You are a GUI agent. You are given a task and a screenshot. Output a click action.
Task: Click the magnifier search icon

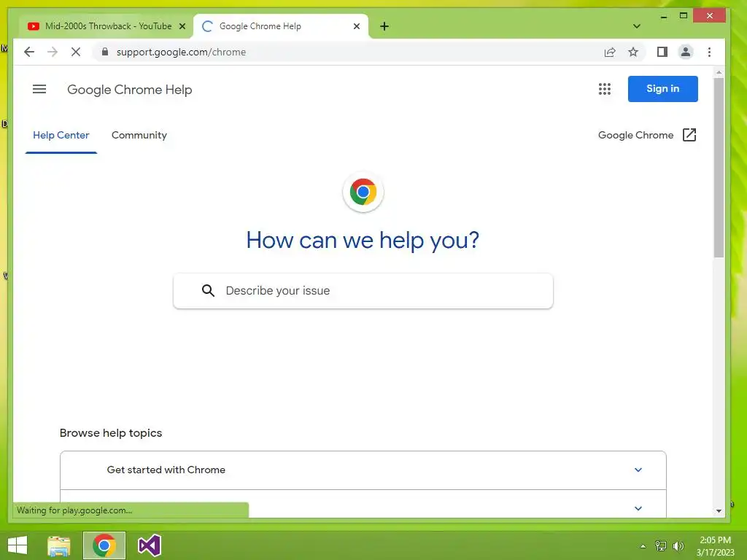tap(208, 290)
